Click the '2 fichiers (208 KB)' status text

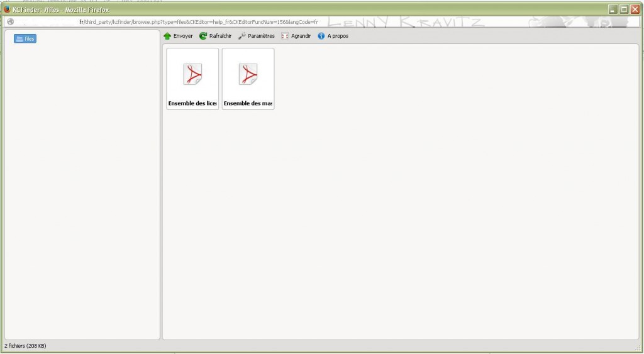pyautogui.click(x=25, y=346)
